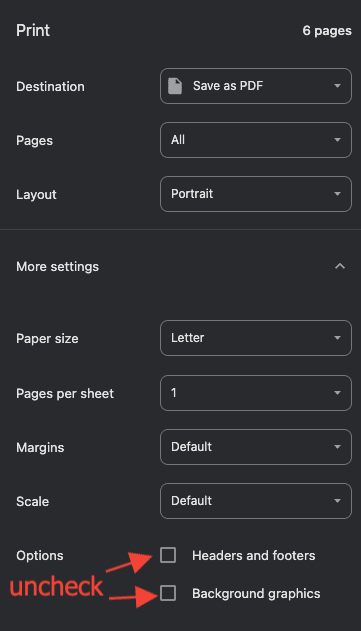This screenshot has height=631, width=361.
Task: Toggle the Headers and footers checkbox
Action: [168, 555]
